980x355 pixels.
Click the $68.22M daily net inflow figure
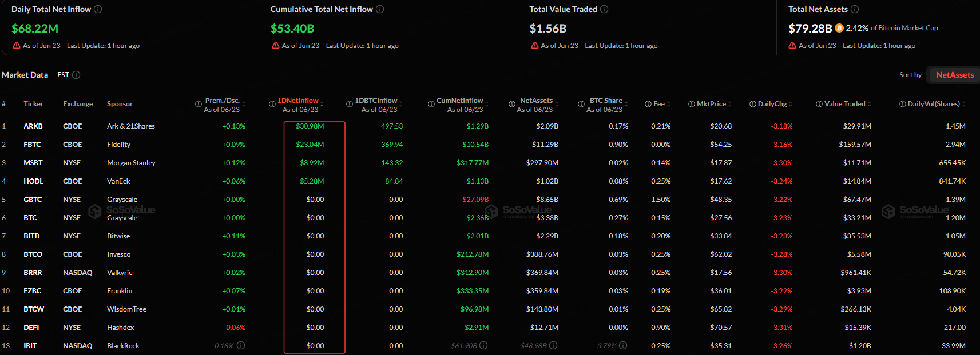[x=35, y=29]
